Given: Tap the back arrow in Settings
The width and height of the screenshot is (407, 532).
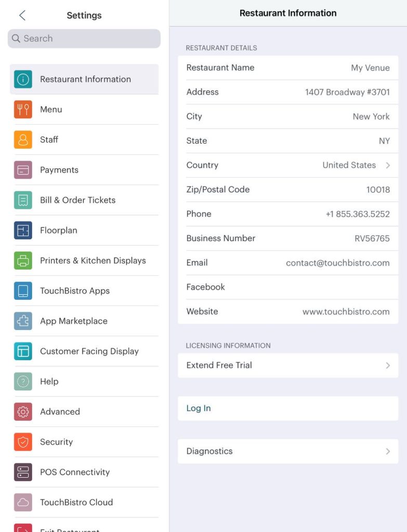Looking at the screenshot, I should pyautogui.click(x=22, y=15).
